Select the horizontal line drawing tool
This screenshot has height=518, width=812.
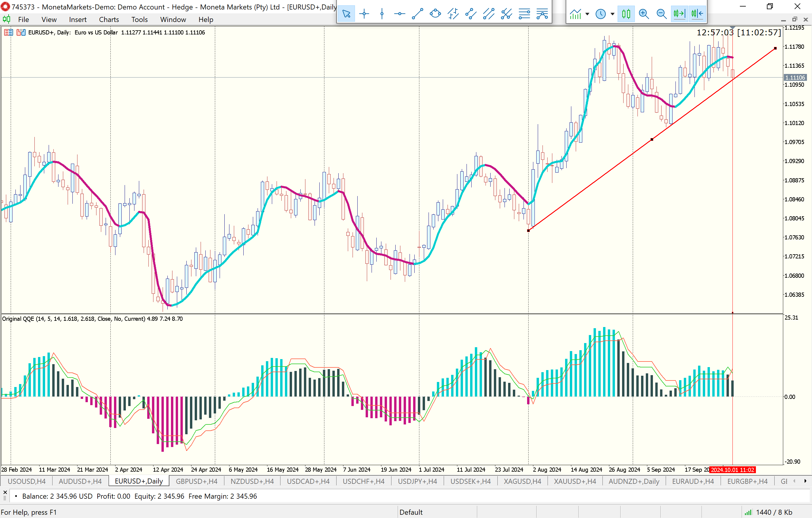click(x=399, y=14)
